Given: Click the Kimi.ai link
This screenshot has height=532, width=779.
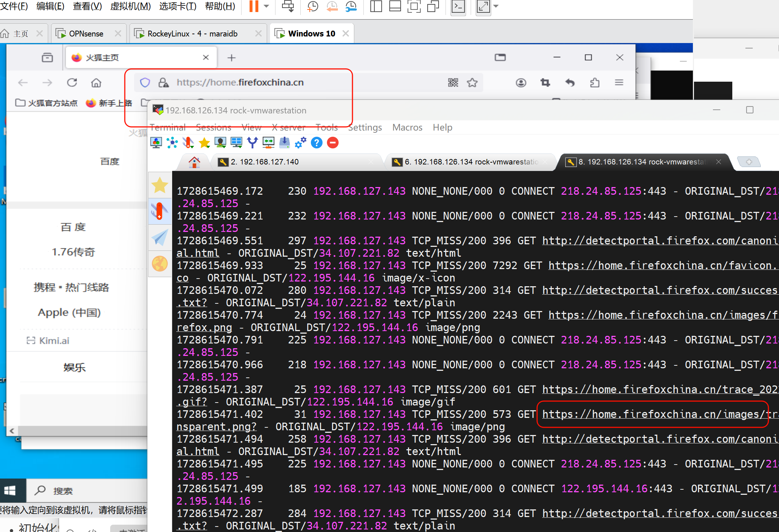Looking at the screenshot, I should [x=54, y=341].
